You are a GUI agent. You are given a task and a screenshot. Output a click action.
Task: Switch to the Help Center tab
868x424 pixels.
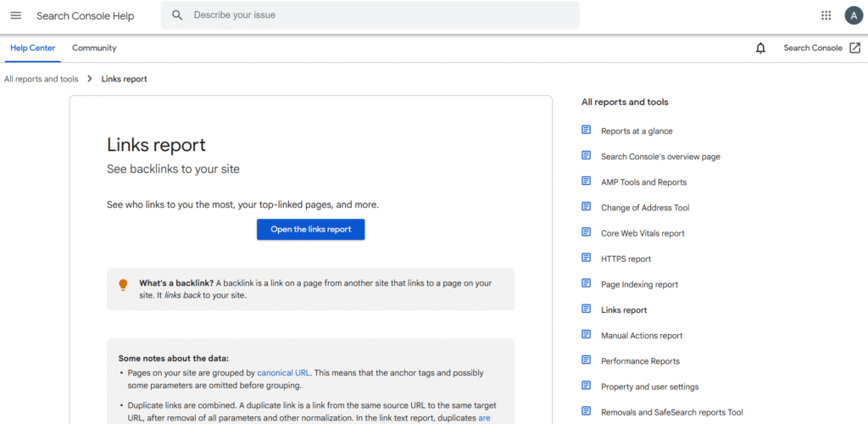(33, 48)
